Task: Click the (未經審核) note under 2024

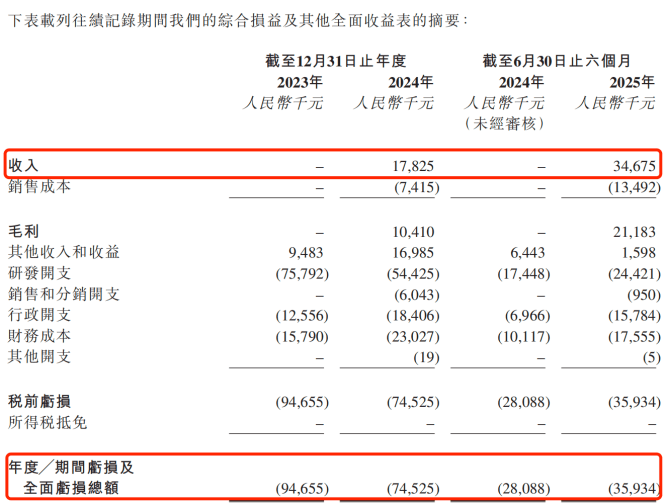Action: (505, 123)
